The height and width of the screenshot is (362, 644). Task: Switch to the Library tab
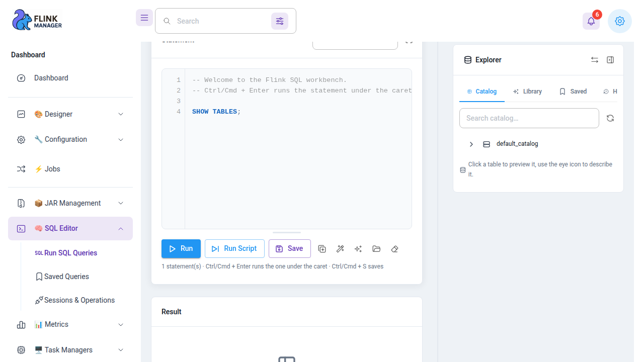527,92
